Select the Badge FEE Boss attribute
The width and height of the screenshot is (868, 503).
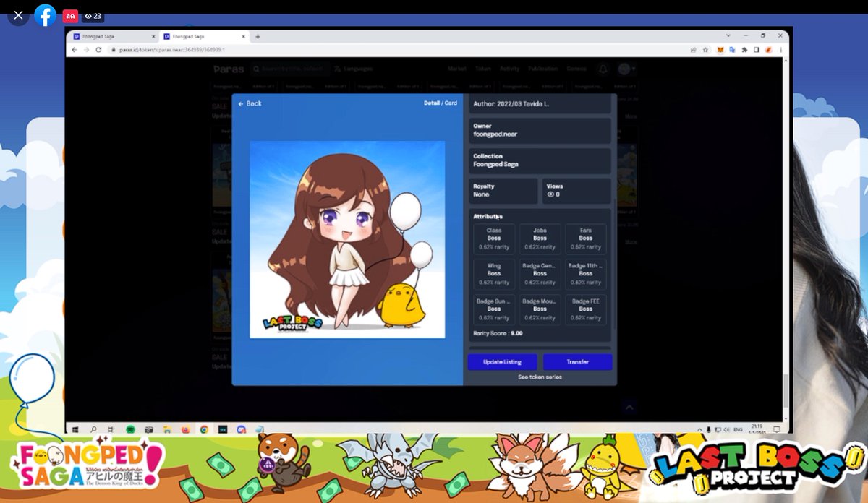(586, 309)
